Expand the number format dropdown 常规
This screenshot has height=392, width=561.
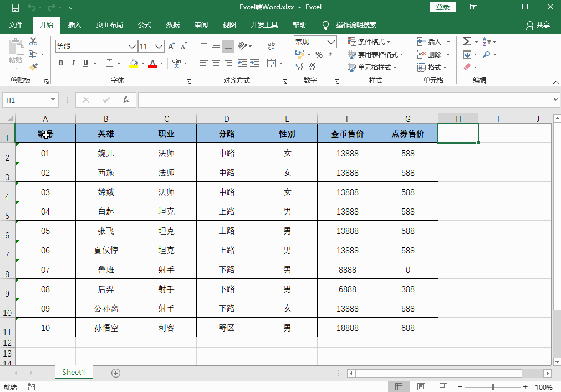[331, 42]
